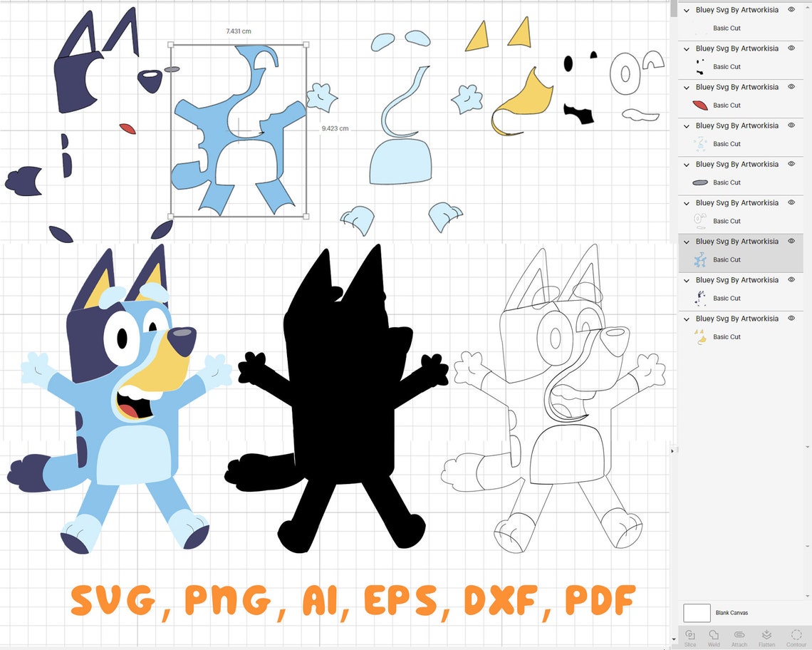
Task: Click the white Blank Canvas swatch
Action: point(699,612)
